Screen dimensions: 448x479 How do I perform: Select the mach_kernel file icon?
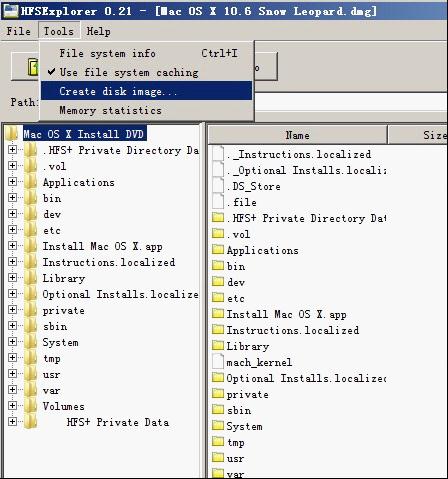(218, 362)
